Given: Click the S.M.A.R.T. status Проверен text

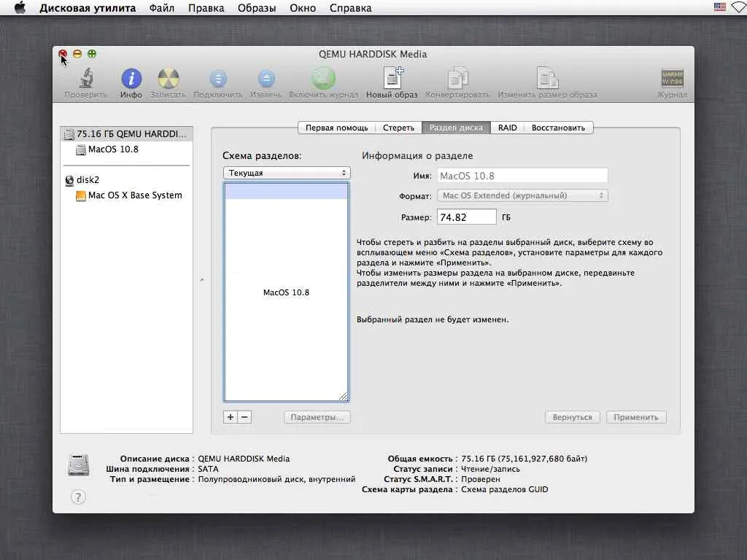Looking at the screenshot, I should [481, 479].
